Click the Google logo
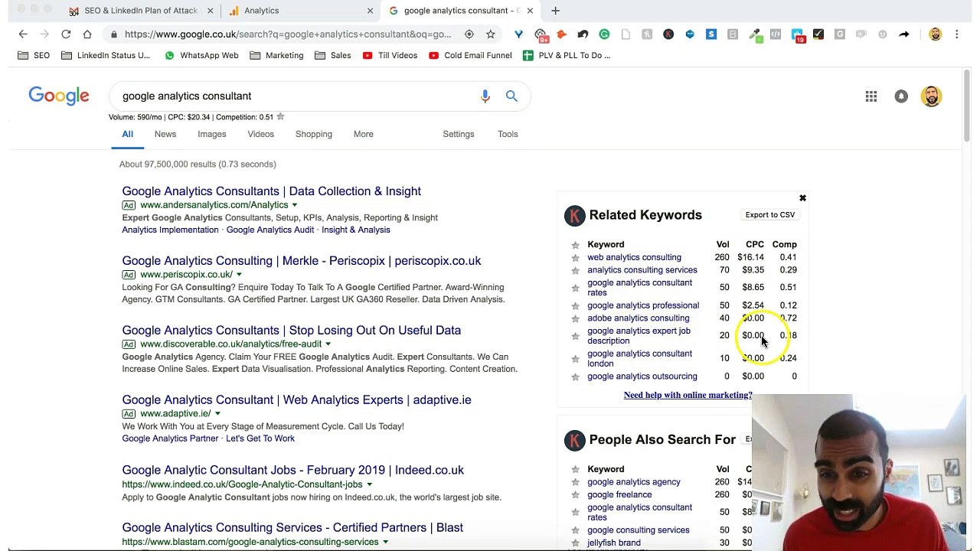The width and height of the screenshot is (980, 551). (59, 96)
